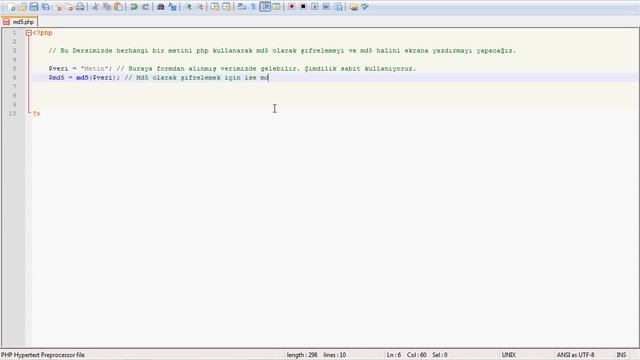This screenshot has height=360, width=640.
Task: Click the 'PHP Hypertext Preprocessor file' status text
Action: (43, 355)
